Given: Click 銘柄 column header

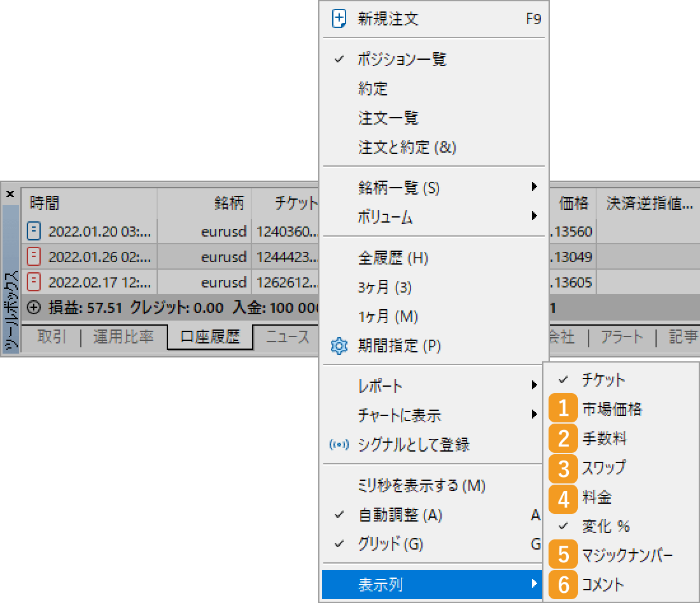Looking at the screenshot, I should (x=204, y=203).
